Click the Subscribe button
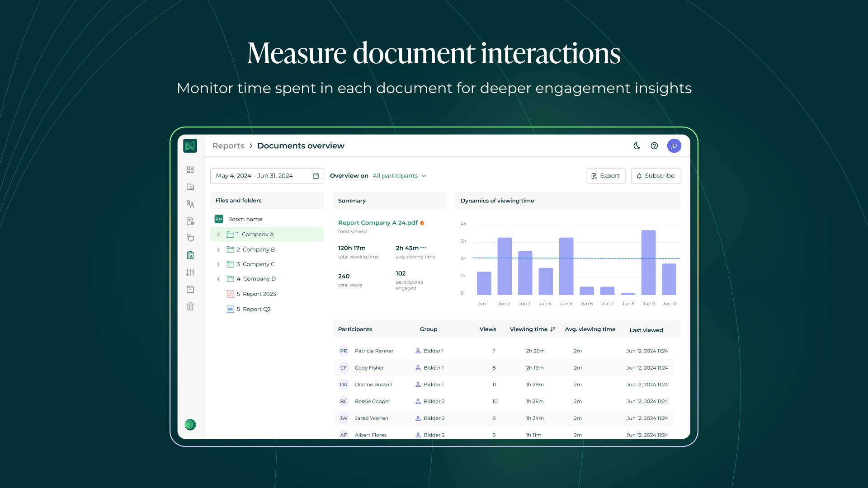The height and width of the screenshot is (488, 868). tap(656, 176)
